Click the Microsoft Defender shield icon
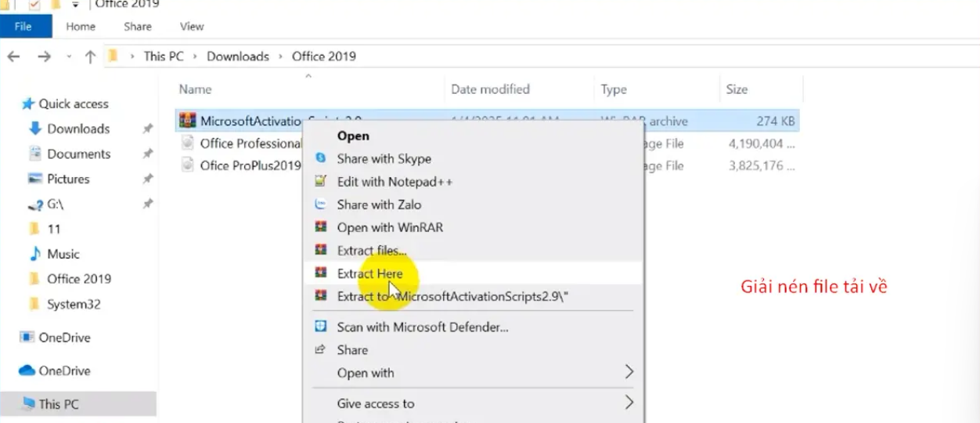The height and width of the screenshot is (423, 980). pyautogui.click(x=320, y=327)
